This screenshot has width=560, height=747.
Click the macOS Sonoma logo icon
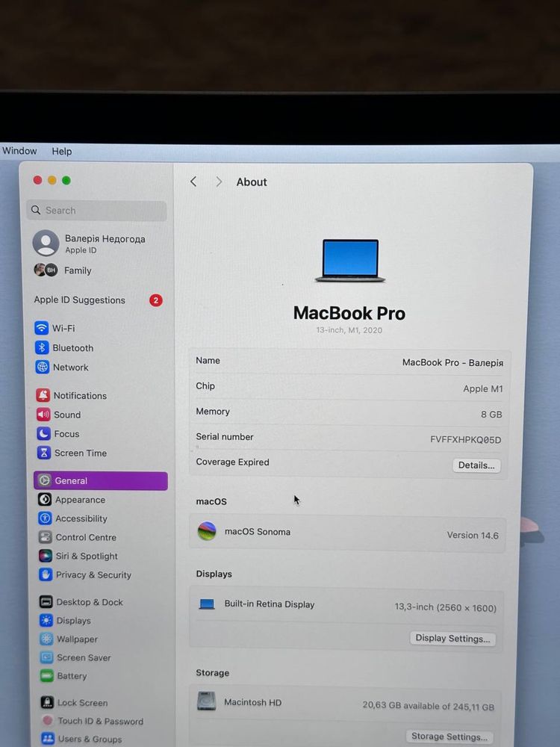[207, 531]
